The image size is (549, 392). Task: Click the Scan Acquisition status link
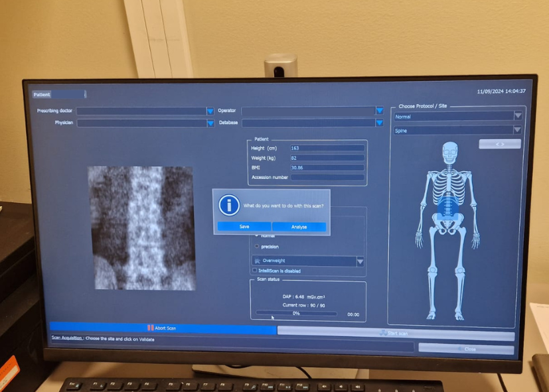[x=67, y=338]
